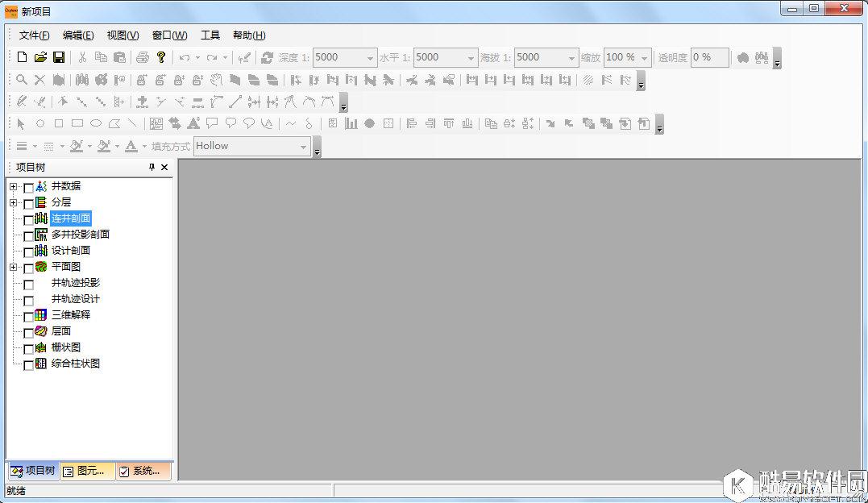The width and height of the screenshot is (868, 503).
Task: Check the 连井剖面 checkbox
Action: (x=28, y=218)
